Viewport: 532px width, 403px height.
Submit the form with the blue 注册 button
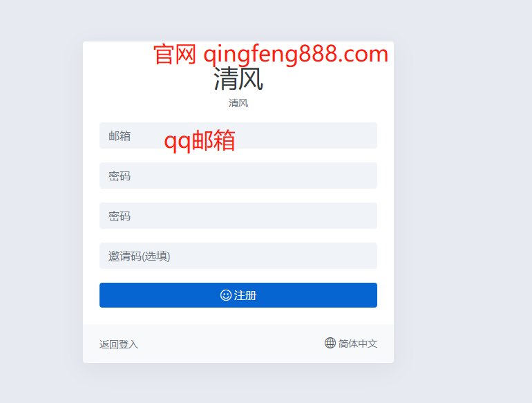pos(238,295)
